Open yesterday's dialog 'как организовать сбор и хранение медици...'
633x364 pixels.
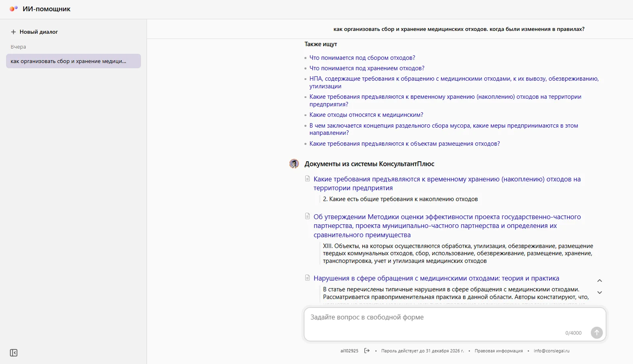(74, 61)
